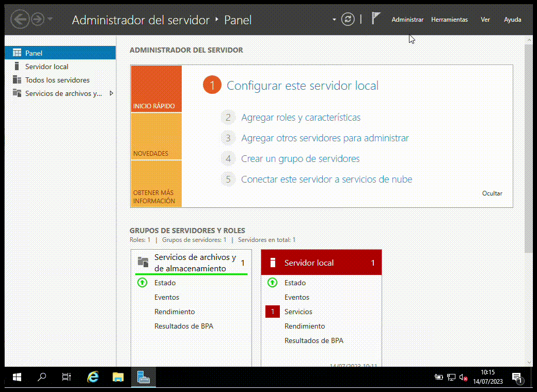This screenshot has height=392, width=537.
Task: Open the Windows Start menu
Action: (17, 377)
